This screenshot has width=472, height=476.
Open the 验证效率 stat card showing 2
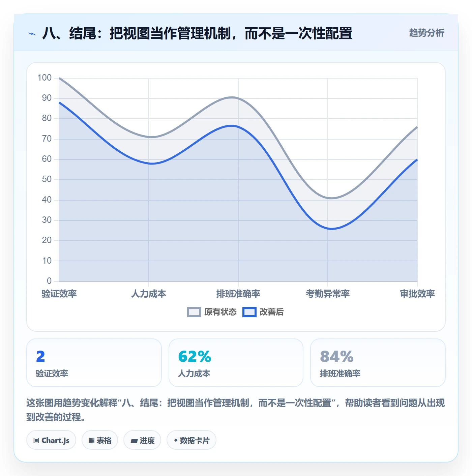(94, 363)
